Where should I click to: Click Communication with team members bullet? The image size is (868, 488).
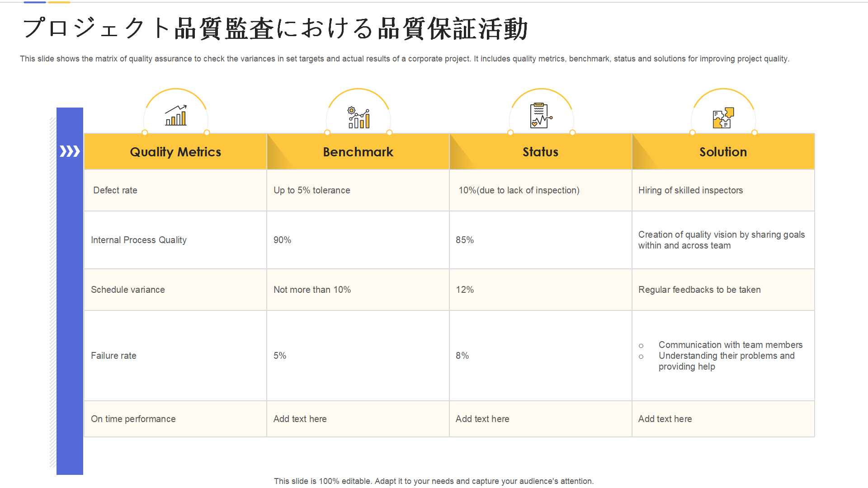click(x=731, y=345)
